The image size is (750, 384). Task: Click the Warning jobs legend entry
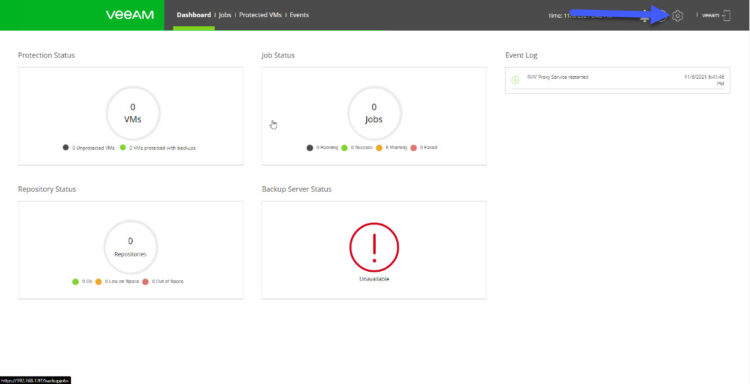tap(391, 147)
